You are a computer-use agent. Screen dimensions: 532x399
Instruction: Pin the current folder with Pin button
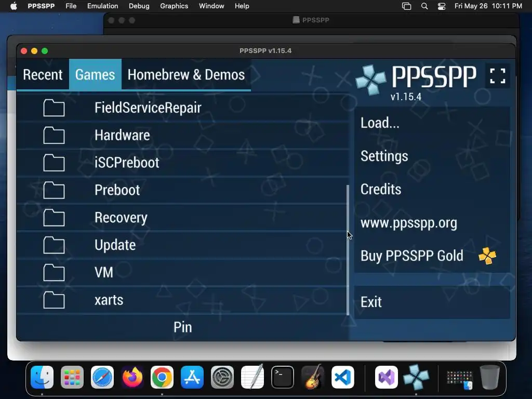click(182, 327)
